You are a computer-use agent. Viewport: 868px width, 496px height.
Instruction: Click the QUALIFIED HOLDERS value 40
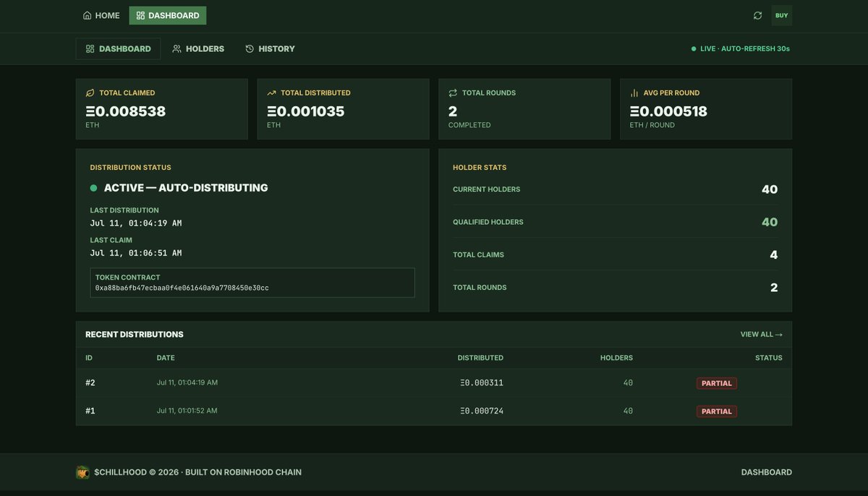click(770, 222)
